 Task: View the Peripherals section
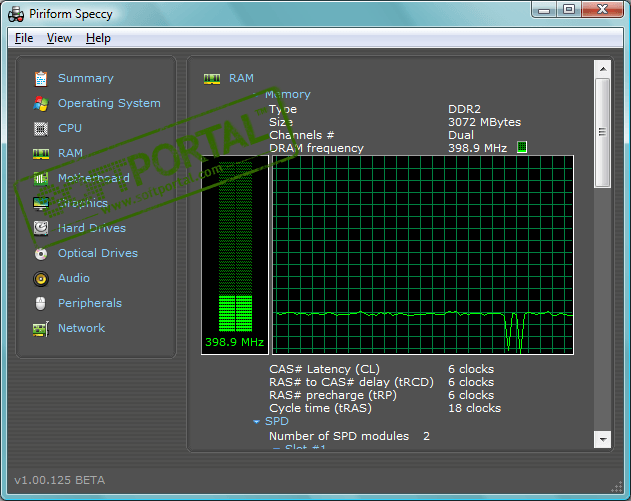click(x=90, y=303)
